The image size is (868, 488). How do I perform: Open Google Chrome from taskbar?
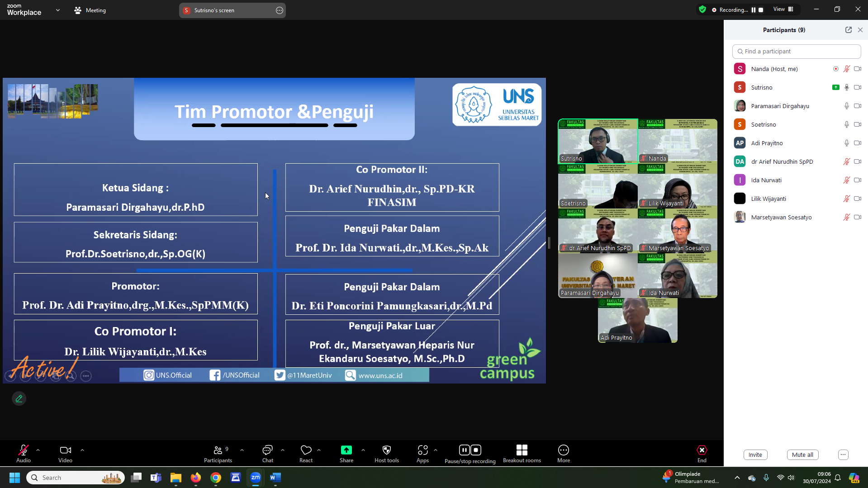[216, 478]
